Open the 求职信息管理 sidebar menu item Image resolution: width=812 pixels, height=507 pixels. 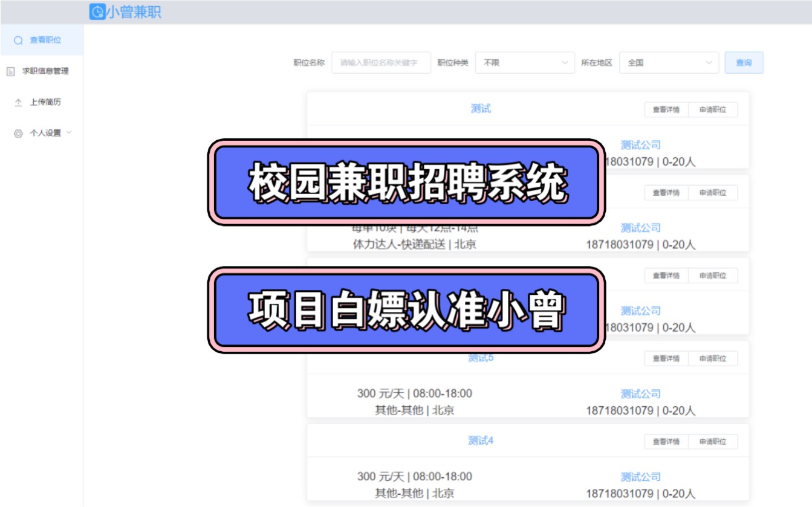tap(42, 71)
